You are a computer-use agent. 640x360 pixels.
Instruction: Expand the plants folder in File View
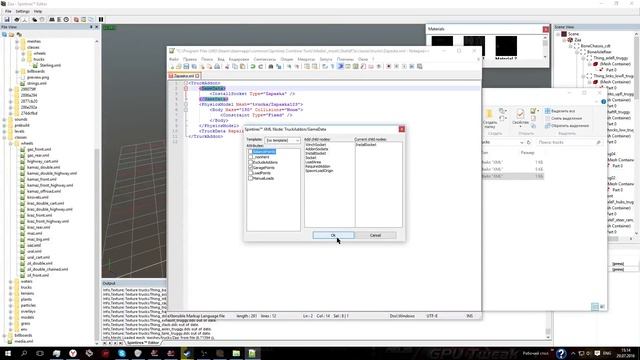11,299
